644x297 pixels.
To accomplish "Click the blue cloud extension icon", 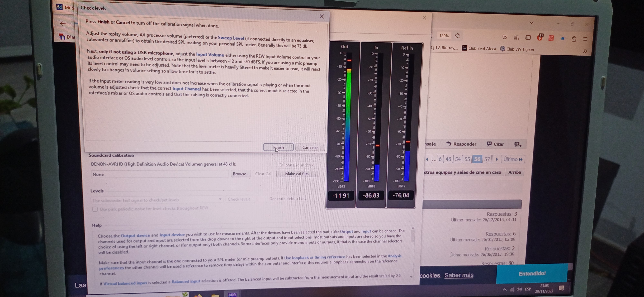I will tap(562, 38).
